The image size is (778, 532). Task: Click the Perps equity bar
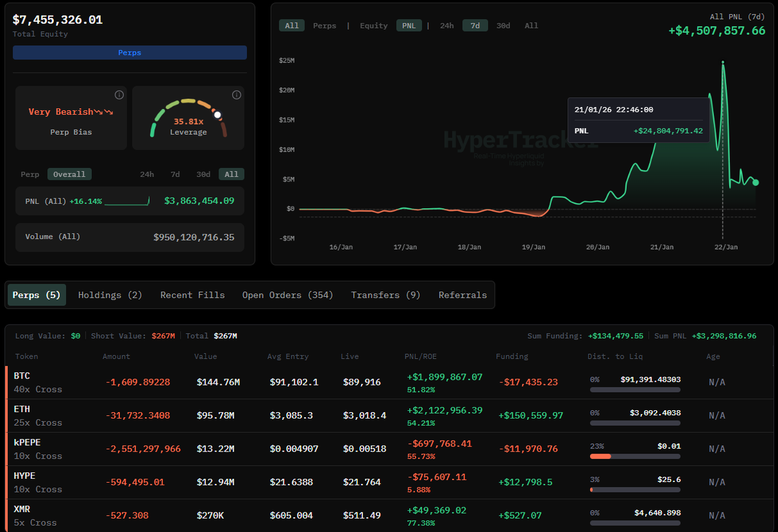(x=130, y=52)
